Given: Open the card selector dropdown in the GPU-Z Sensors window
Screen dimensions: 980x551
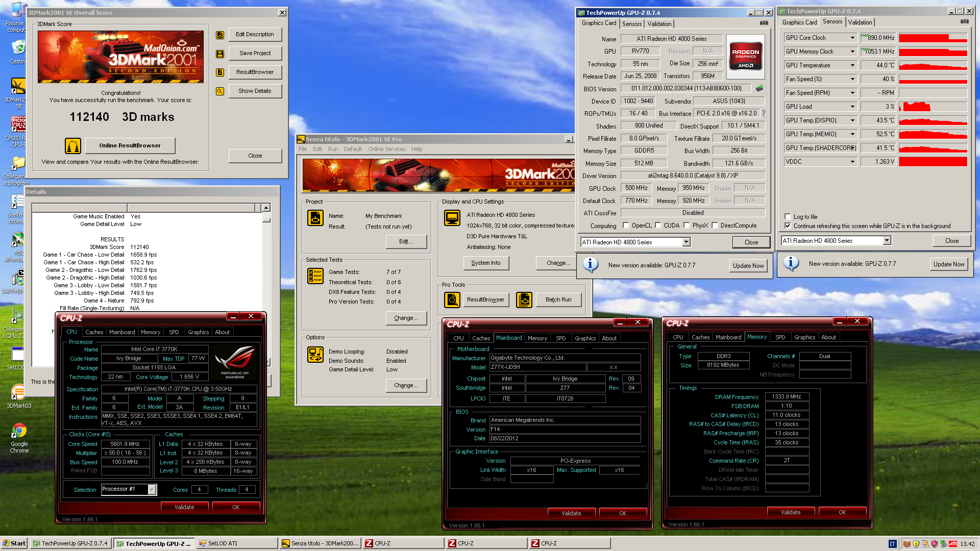Looking at the screenshot, I should point(887,241).
